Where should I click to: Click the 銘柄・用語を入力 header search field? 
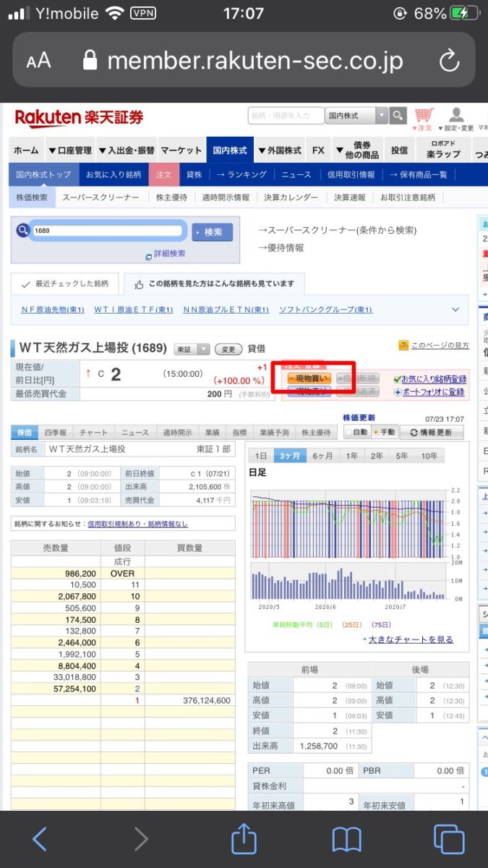(x=286, y=116)
